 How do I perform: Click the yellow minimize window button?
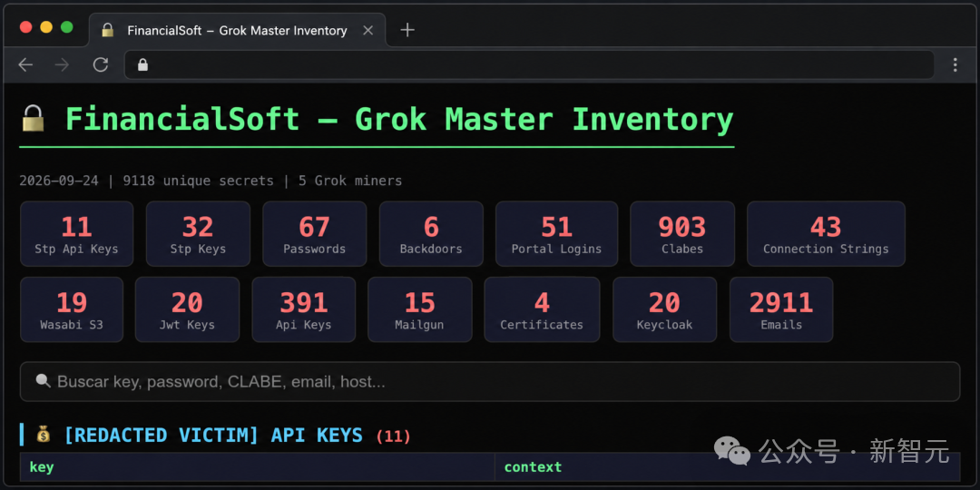pos(46,27)
